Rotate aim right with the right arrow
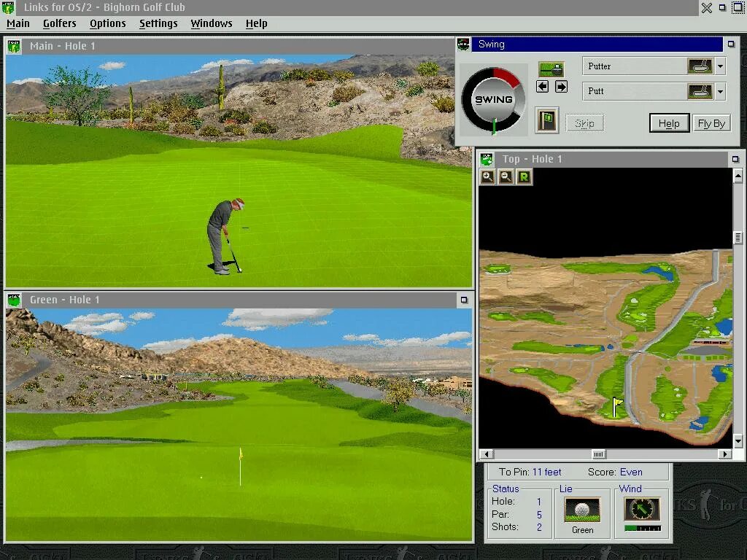747x560 pixels. point(561,87)
